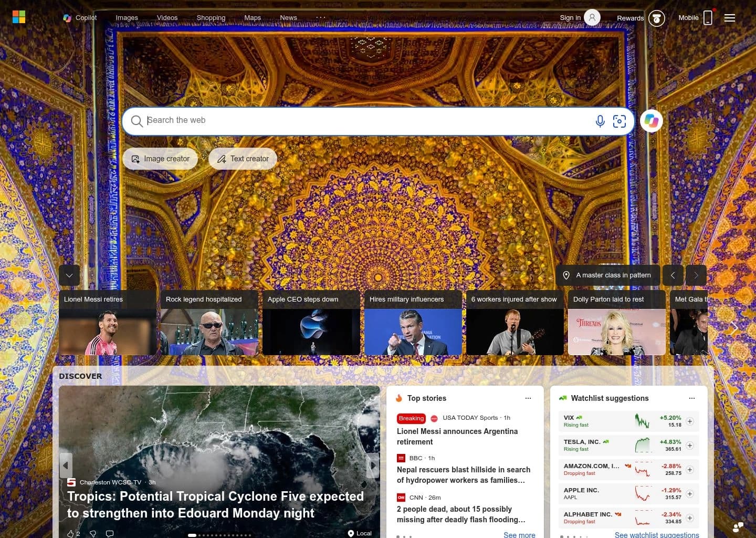
Task: Open Nepal rescuers blast hillside story
Action: pyautogui.click(x=464, y=475)
